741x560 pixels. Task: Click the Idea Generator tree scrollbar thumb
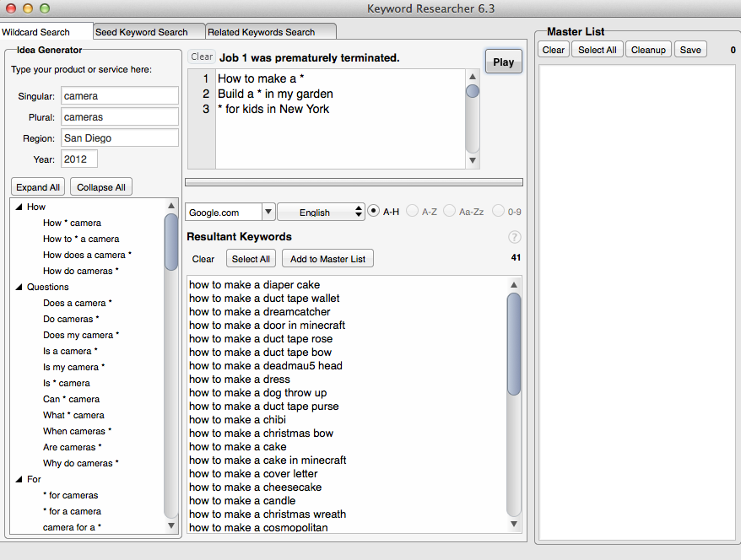pyautogui.click(x=171, y=242)
